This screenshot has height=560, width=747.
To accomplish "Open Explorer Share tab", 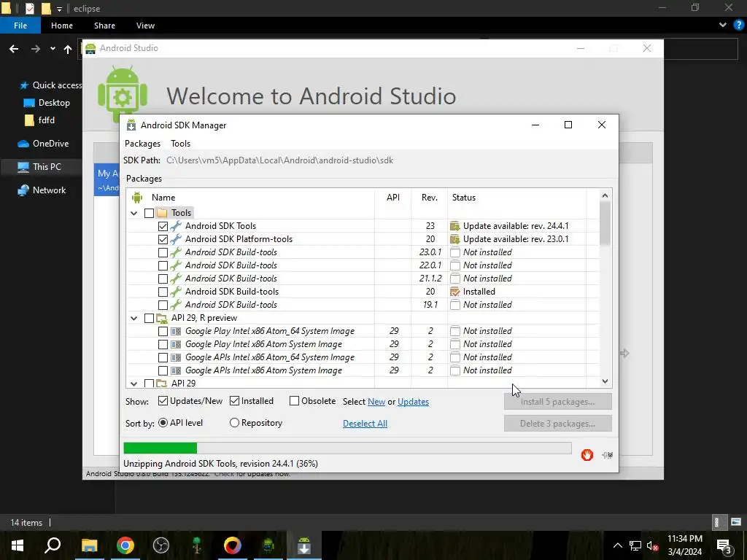I will coord(104,26).
